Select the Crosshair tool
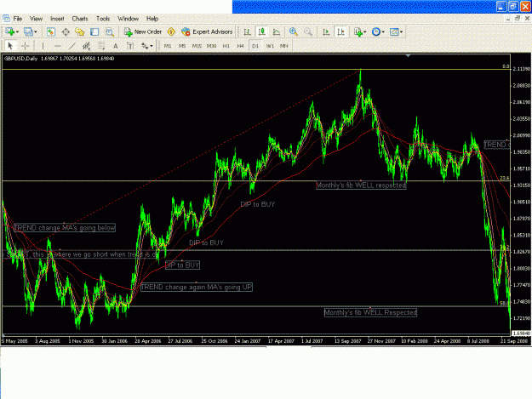 (x=25, y=46)
